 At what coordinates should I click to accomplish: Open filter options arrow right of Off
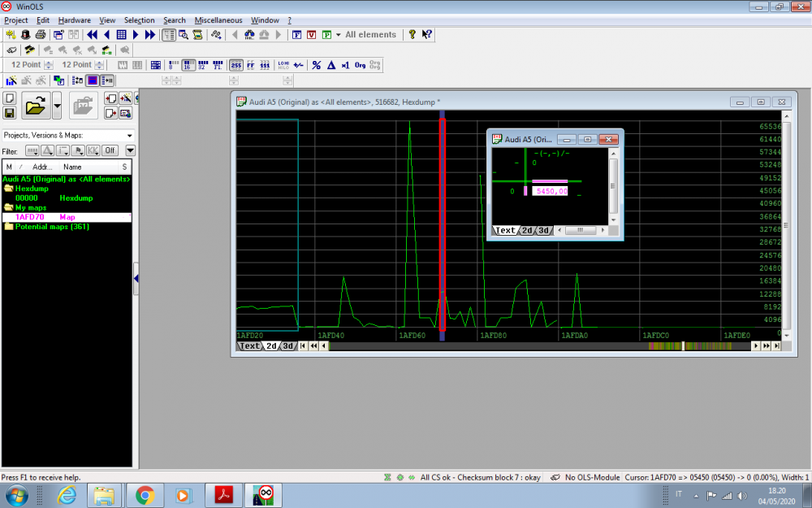[x=131, y=150]
